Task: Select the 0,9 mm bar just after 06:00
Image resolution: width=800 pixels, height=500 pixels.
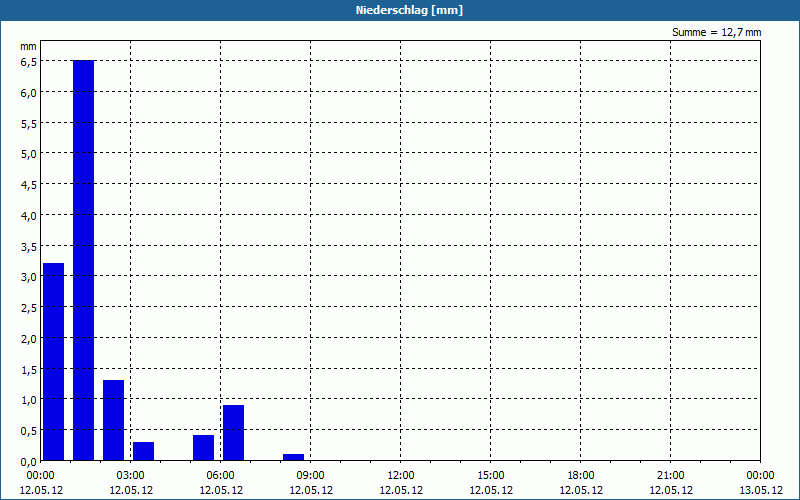Action: tap(233, 433)
